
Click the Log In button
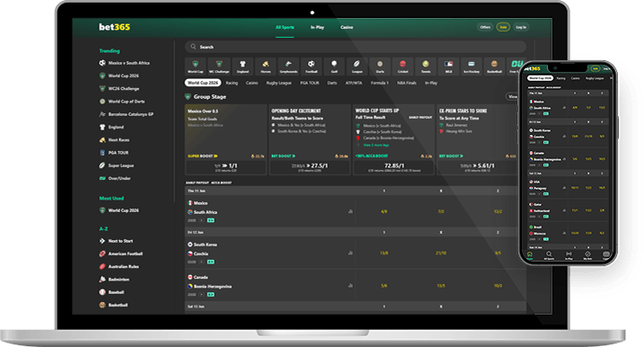(521, 27)
